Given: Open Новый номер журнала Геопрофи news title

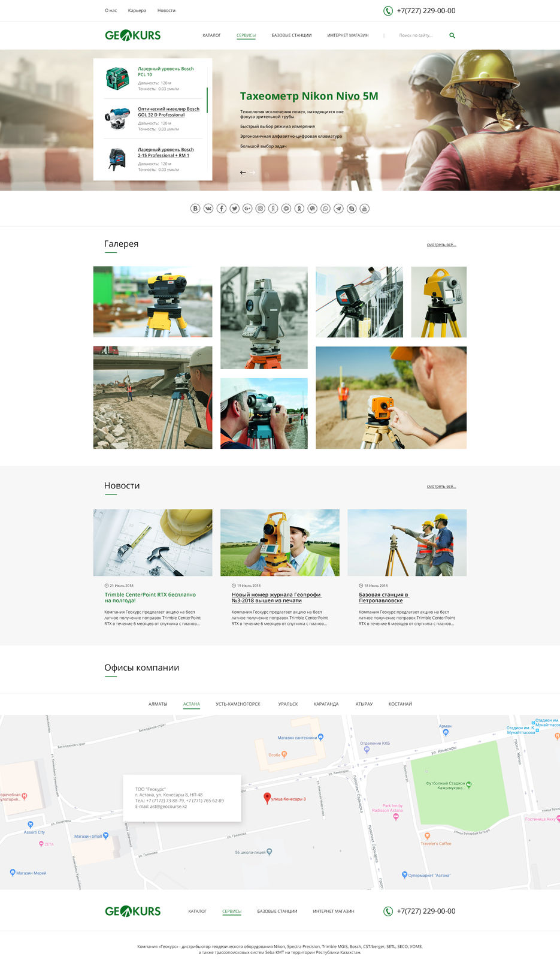Looking at the screenshot, I should 276,597.
